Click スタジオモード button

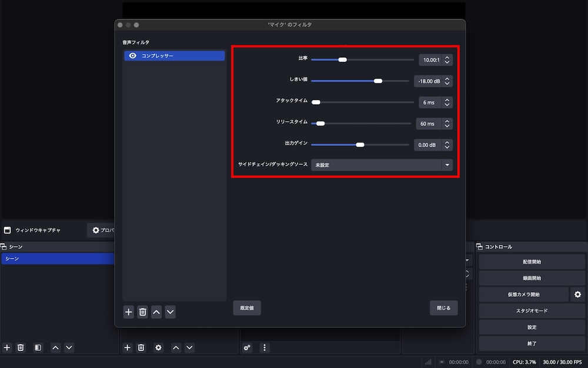pyautogui.click(x=532, y=311)
